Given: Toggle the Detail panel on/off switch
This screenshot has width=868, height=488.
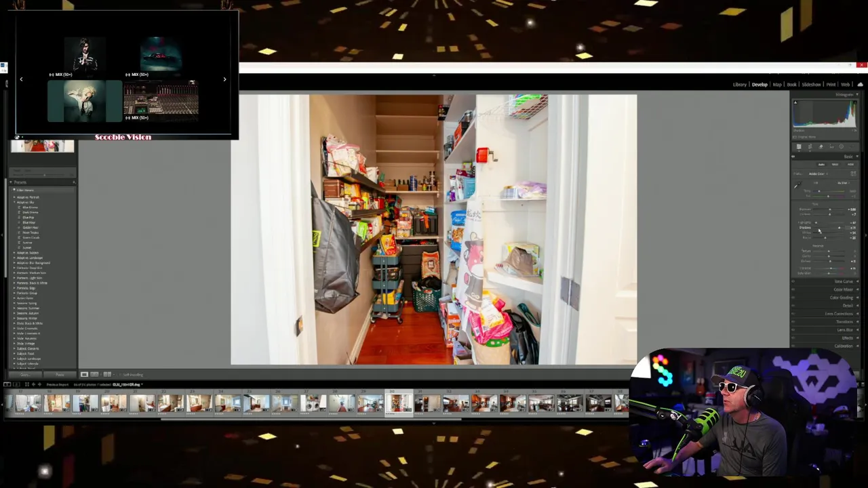Looking at the screenshot, I should tap(793, 306).
